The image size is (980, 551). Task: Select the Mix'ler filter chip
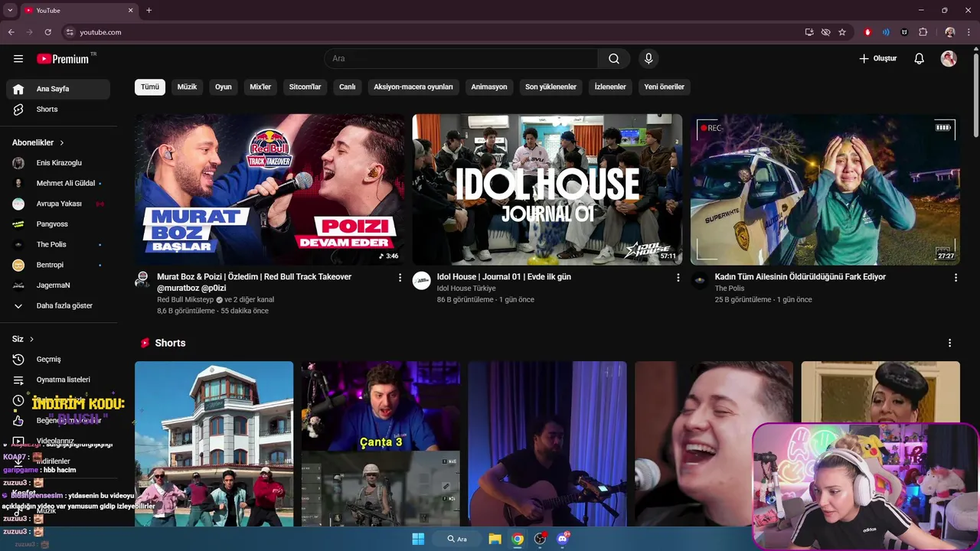(x=260, y=86)
